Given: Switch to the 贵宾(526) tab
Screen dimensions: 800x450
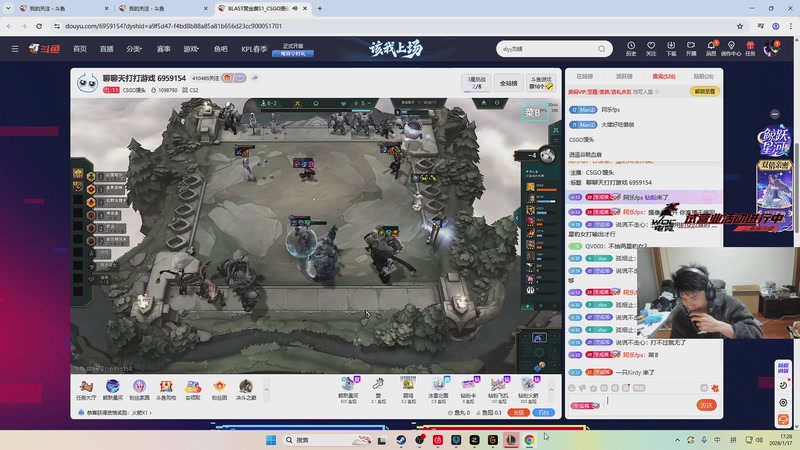Looking at the screenshot, I should coord(664,77).
